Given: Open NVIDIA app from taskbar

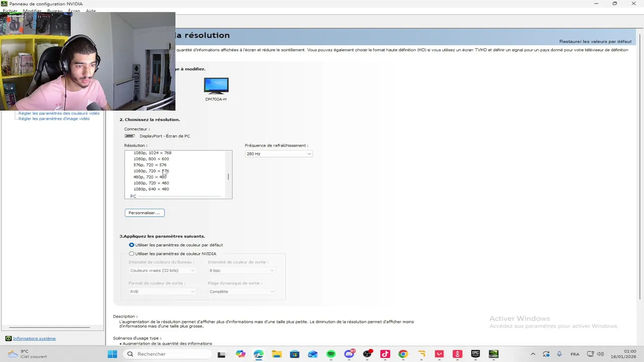Looking at the screenshot, I should [494, 354].
